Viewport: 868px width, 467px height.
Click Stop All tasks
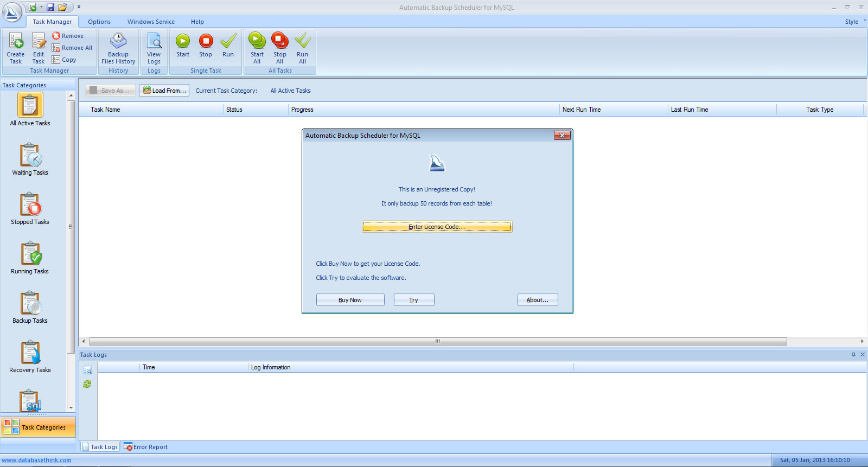pos(280,48)
